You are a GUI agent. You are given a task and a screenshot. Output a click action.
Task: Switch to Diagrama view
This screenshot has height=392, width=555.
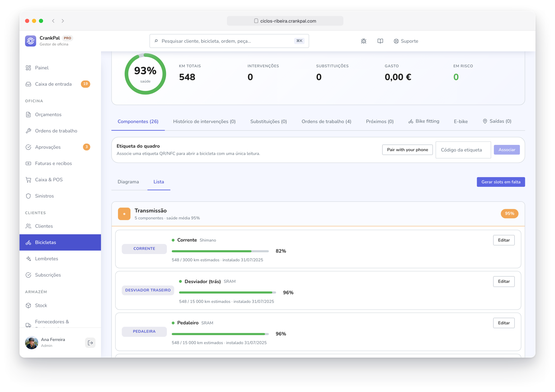pyautogui.click(x=128, y=182)
